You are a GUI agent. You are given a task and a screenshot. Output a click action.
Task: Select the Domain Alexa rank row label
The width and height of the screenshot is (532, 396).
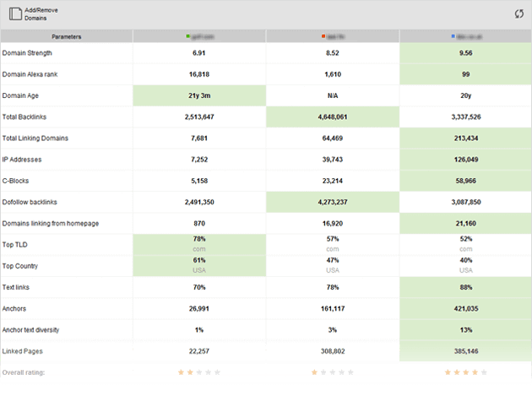[x=30, y=74]
